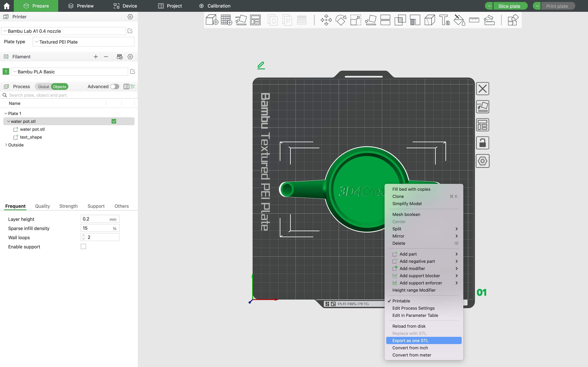Switch to the Strength tab
The width and height of the screenshot is (588, 367).
pyautogui.click(x=68, y=206)
